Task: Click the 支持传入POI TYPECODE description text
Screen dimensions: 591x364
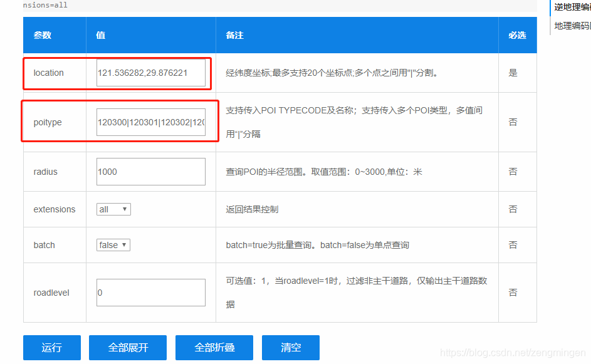Action: [x=354, y=122]
